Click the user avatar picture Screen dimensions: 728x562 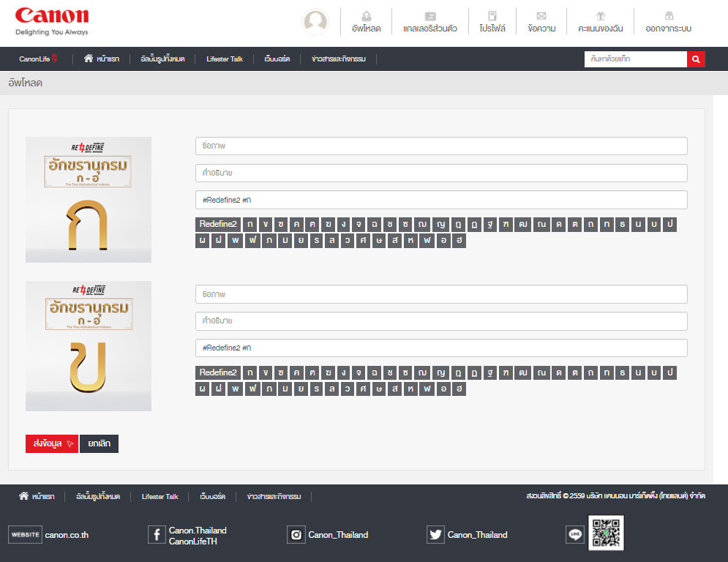(315, 22)
